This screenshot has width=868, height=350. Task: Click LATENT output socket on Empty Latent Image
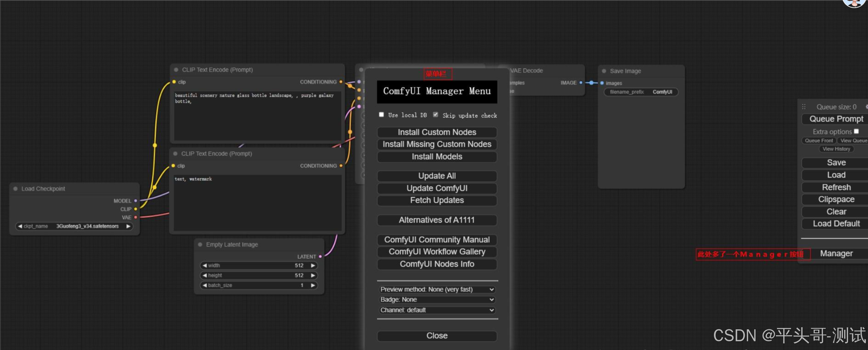pyautogui.click(x=320, y=256)
